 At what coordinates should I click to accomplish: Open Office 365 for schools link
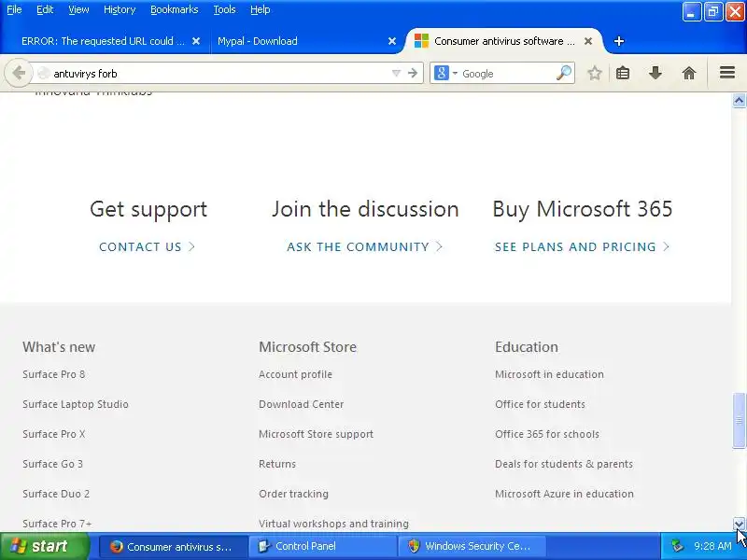pos(547,434)
